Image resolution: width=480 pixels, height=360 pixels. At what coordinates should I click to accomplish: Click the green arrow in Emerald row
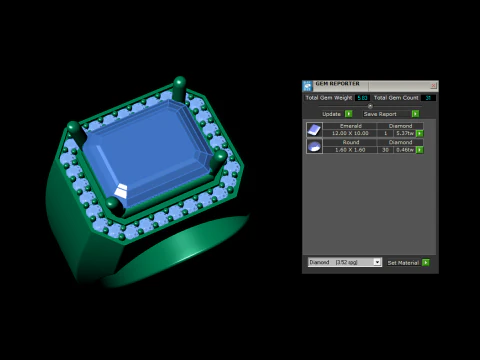pyautogui.click(x=420, y=133)
